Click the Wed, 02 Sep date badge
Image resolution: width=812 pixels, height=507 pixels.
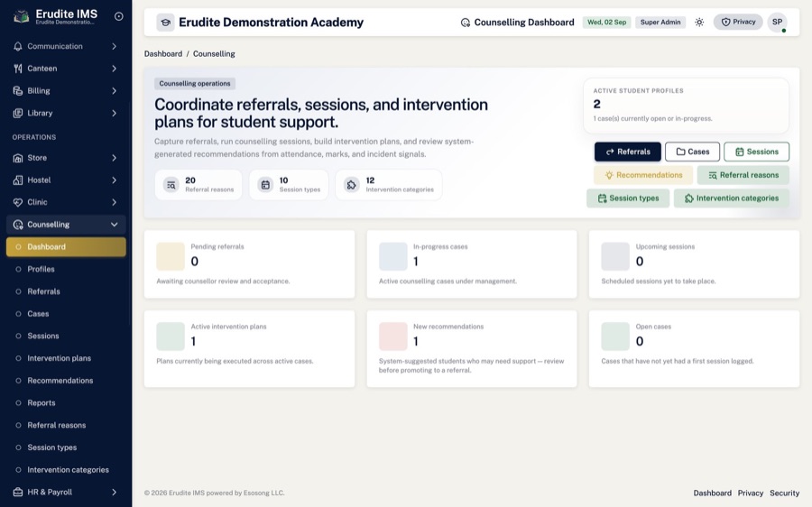(x=606, y=23)
